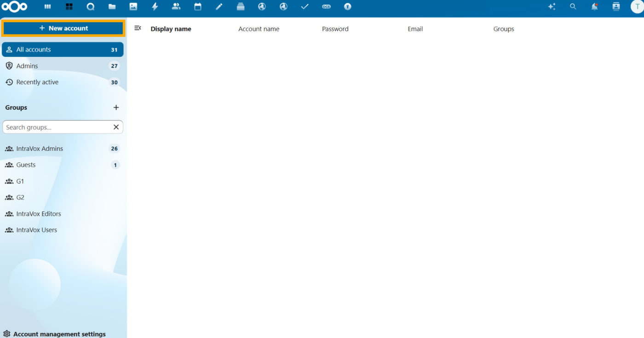Open the Files app

[112, 7]
